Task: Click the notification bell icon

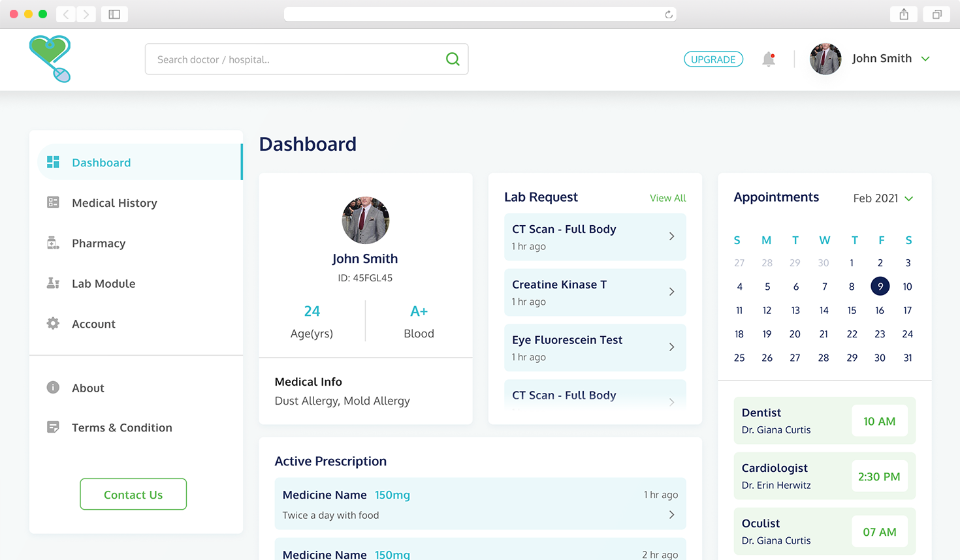Action: click(769, 59)
